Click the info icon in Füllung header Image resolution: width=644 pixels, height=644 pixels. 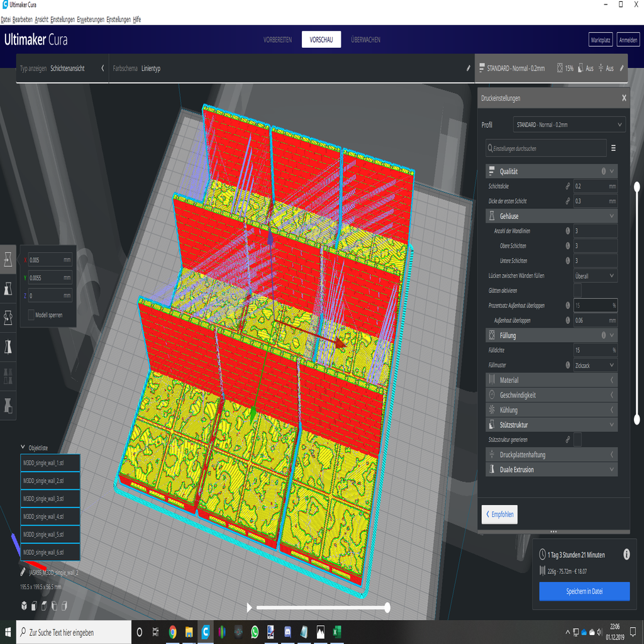click(603, 335)
